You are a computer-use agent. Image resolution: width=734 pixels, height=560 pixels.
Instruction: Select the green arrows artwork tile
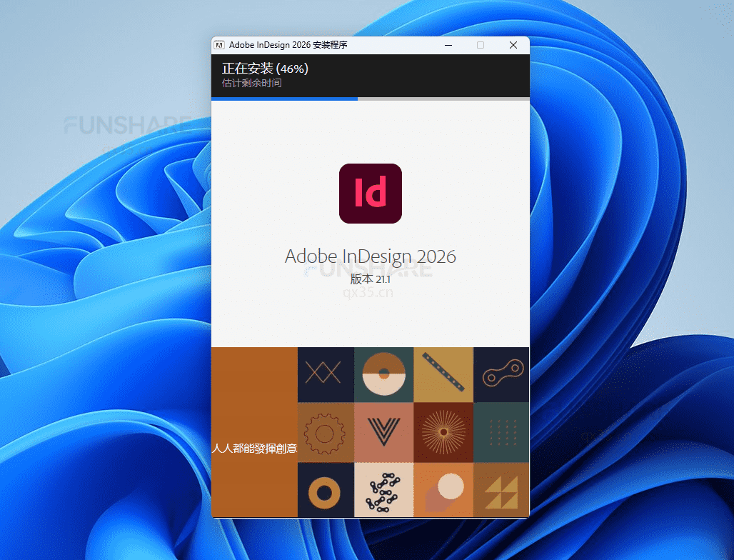tap(501, 490)
